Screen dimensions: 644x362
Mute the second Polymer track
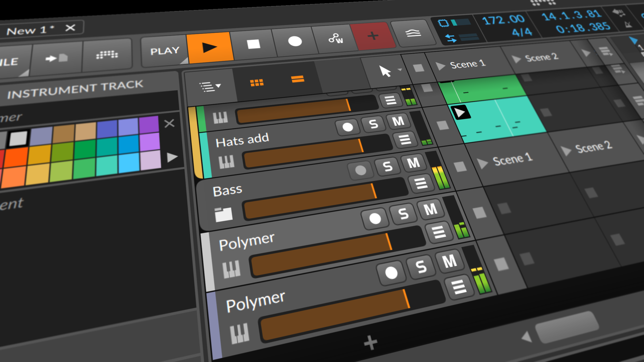(x=450, y=261)
